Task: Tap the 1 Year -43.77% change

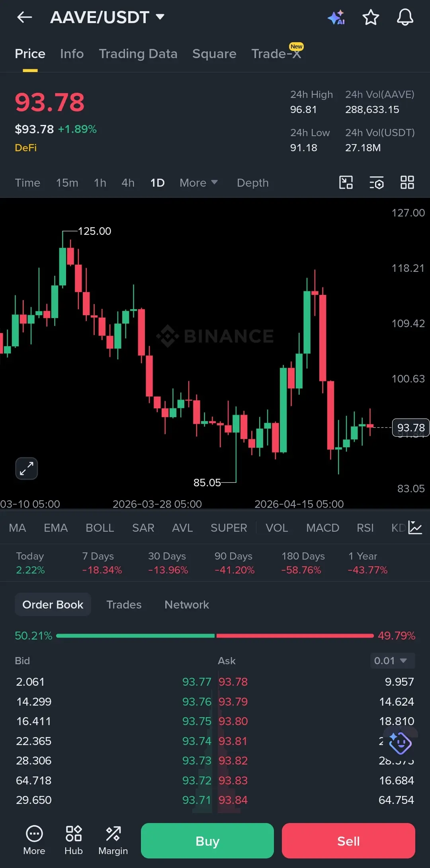Action: coord(367,563)
